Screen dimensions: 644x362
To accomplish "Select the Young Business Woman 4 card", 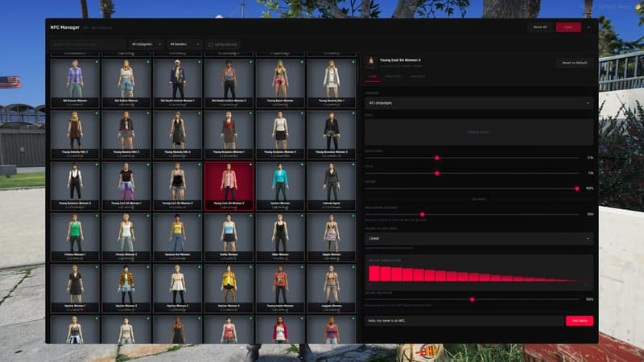I will pyautogui.click(x=75, y=186).
